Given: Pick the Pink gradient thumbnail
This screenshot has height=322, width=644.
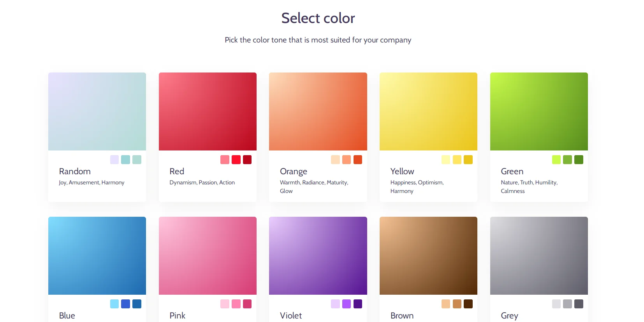Looking at the screenshot, I should point(208,256).
